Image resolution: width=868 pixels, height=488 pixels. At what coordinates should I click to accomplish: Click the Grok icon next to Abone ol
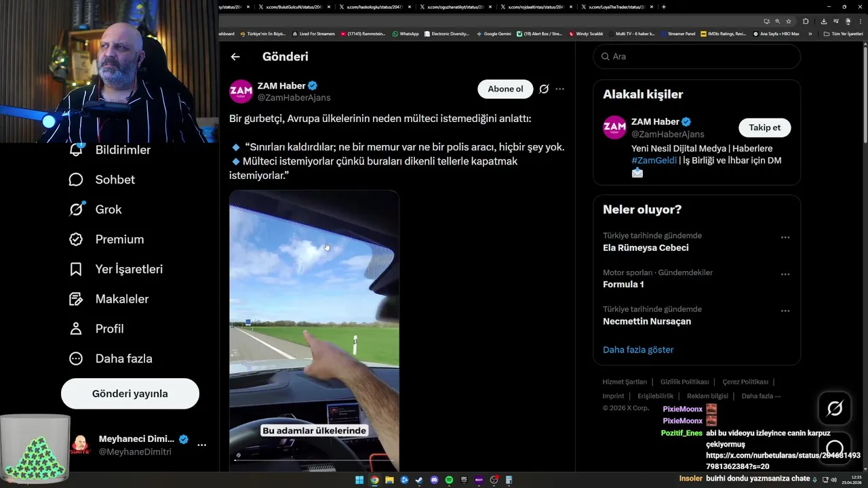click(x=544, y=89)
